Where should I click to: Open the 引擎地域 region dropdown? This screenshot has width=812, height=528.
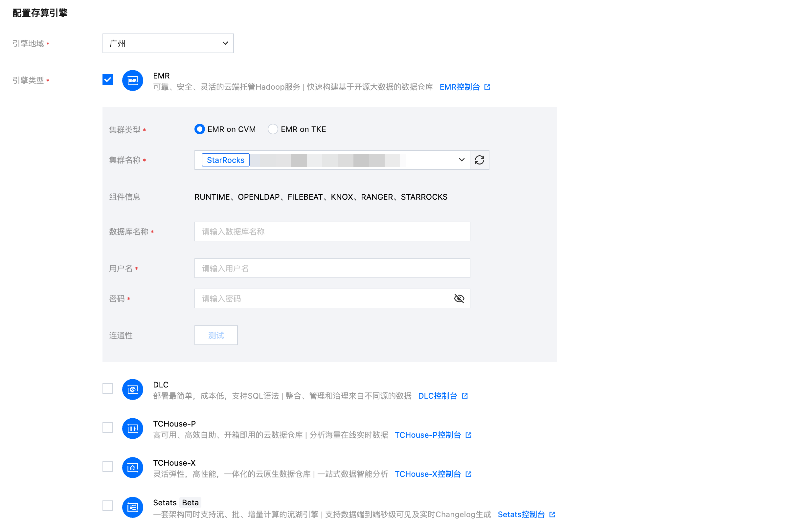click(x=168, y=43)
